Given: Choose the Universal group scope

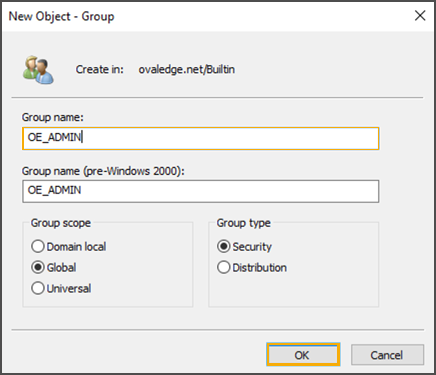Looking at the screenshot, I should coord(61,288).
